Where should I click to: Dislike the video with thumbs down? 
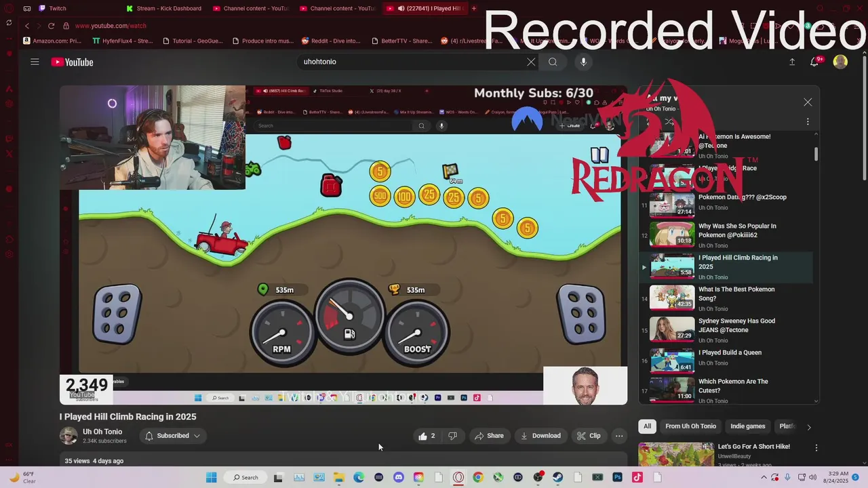(x=452, y=436)
